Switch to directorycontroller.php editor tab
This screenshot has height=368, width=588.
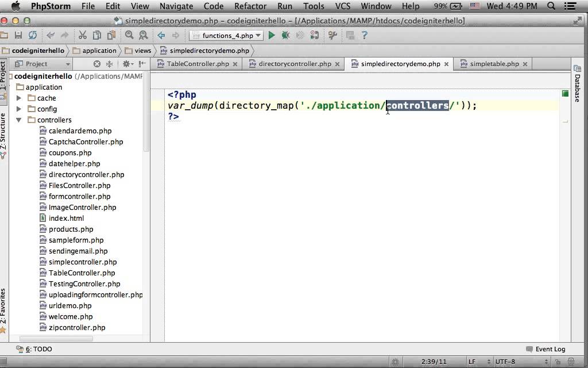(x=295, y=64)
